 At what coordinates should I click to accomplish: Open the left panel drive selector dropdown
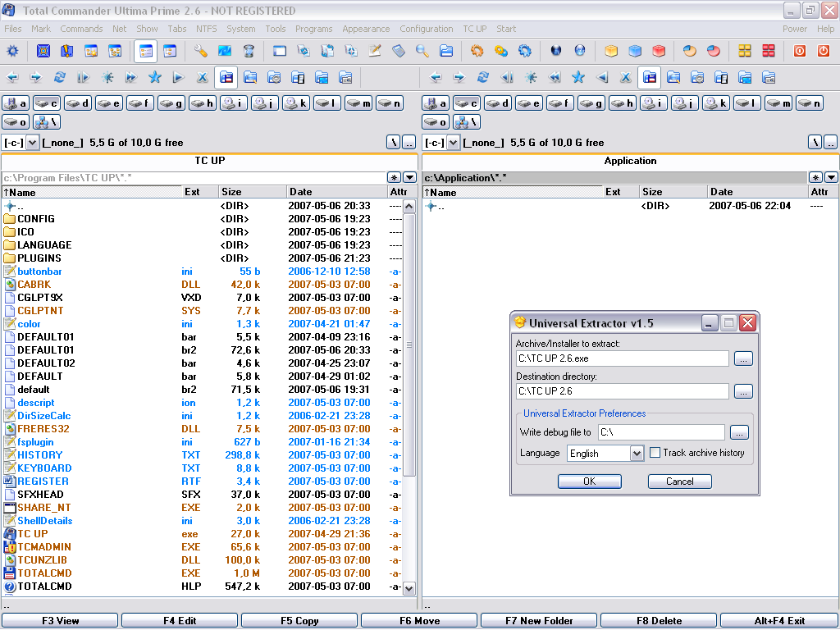[32, 143]
